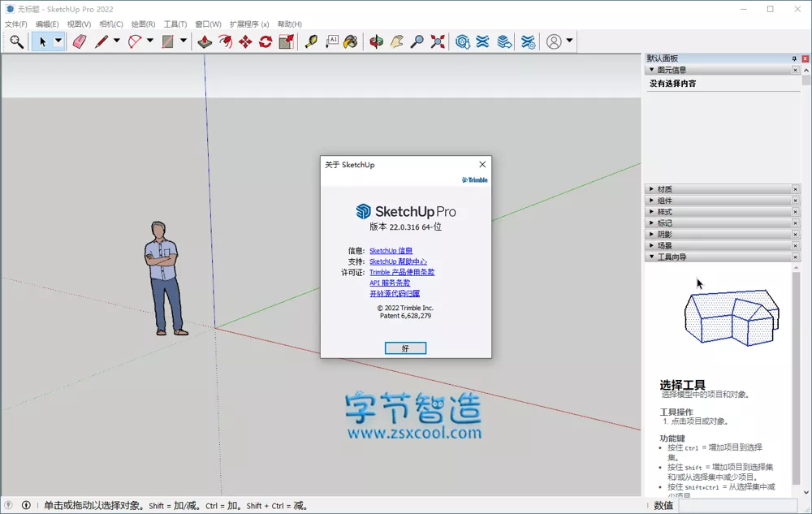Expand the Arc tool dropdown arrow
The height and width of the screenshot is (514, 812).
point(150,41)
